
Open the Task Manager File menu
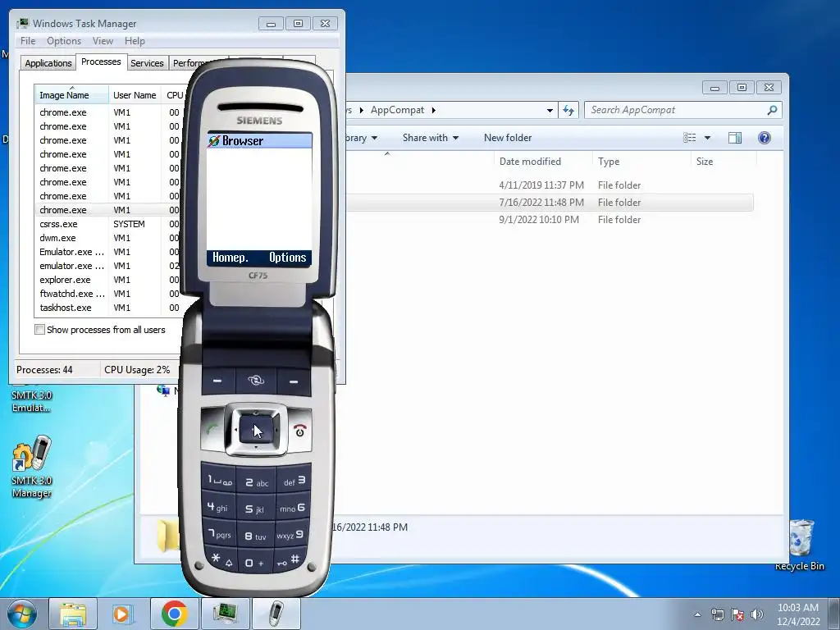point(28,41)
